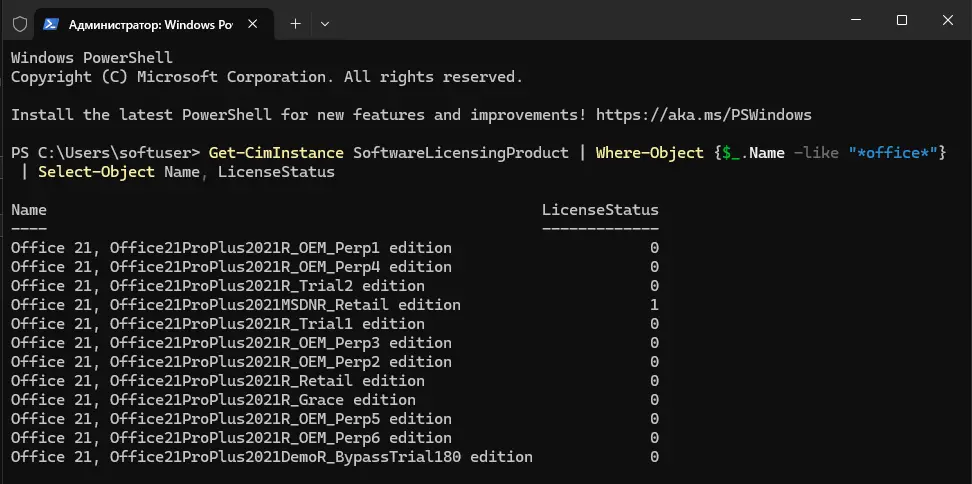
Task: Click the "*office*" string text
Action: [x=893, y=152]
